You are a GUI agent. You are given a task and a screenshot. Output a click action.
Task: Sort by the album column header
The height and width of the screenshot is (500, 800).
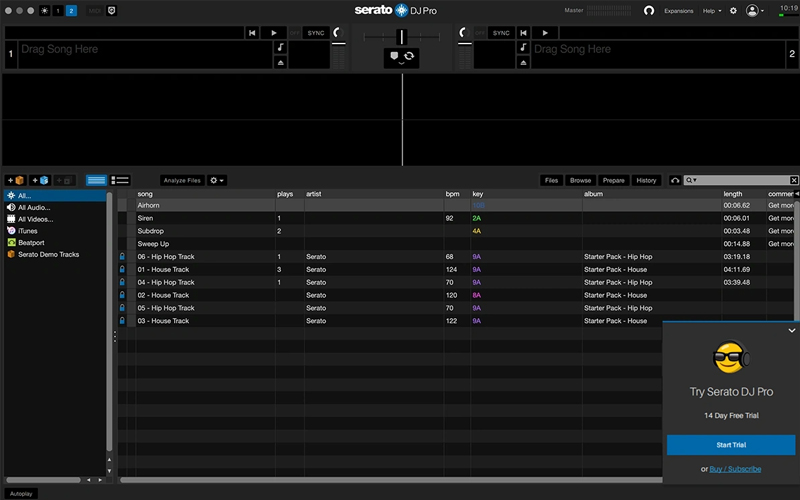(x=652, y=194)
